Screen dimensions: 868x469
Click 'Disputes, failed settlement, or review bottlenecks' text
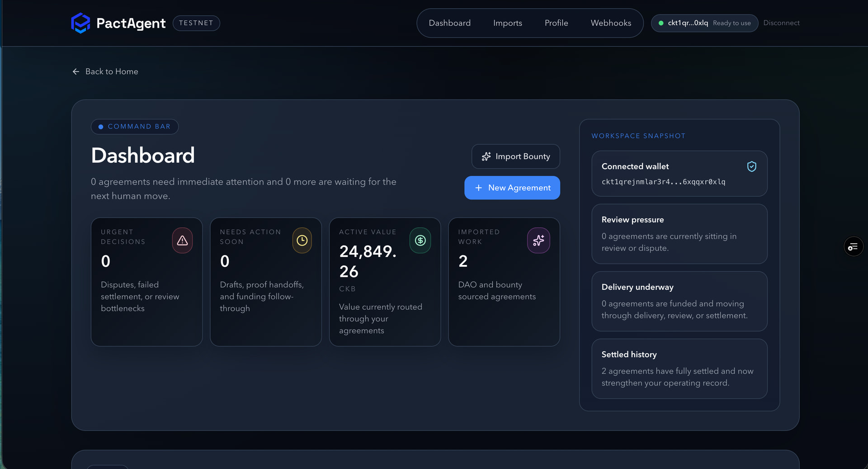[x=140, y=297]
